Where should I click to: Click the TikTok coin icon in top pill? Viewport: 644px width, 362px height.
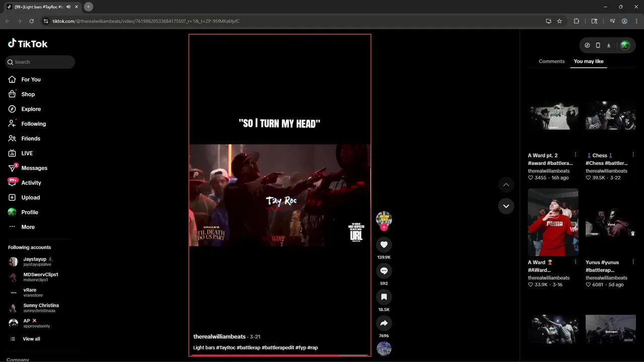[587, 45]
